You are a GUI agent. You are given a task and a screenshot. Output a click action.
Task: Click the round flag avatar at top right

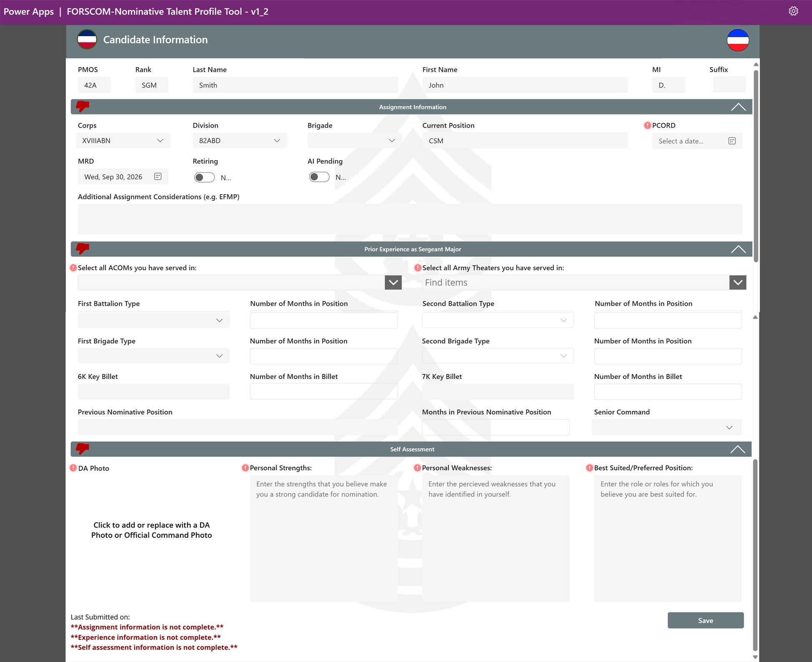click(x=738, y=40)
